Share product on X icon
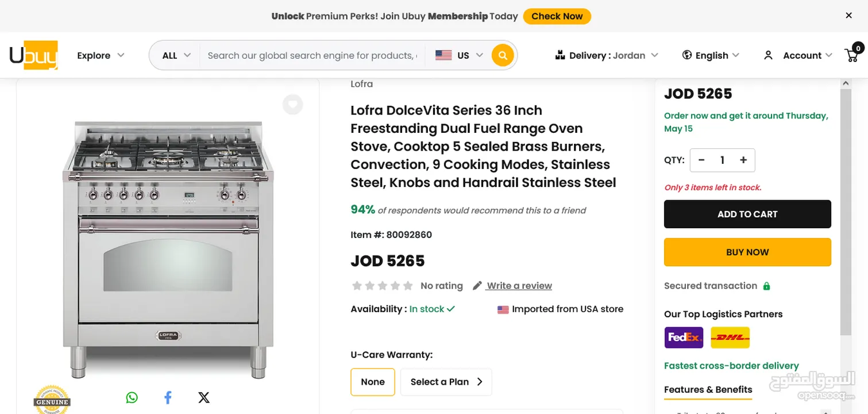This screenshot has width=868, height=414. [204, 397]
